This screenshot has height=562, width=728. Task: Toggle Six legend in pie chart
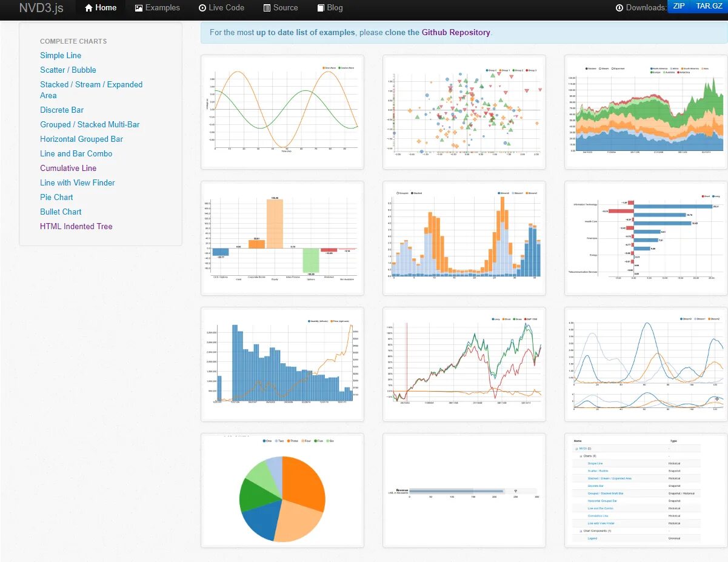[x=329, y=441]
